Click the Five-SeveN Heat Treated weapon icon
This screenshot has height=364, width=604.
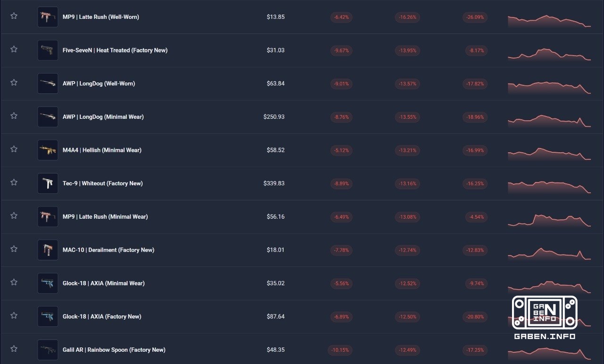[x=48, y=50]
